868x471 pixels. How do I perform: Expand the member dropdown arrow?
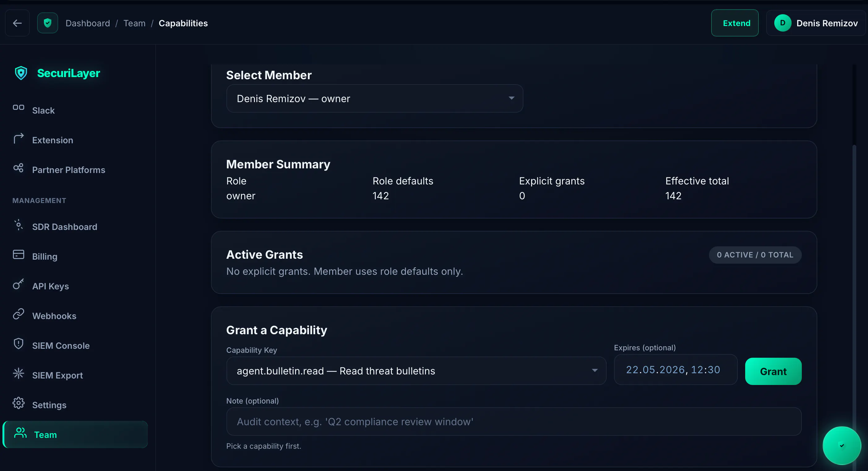(x=511, y=98)
